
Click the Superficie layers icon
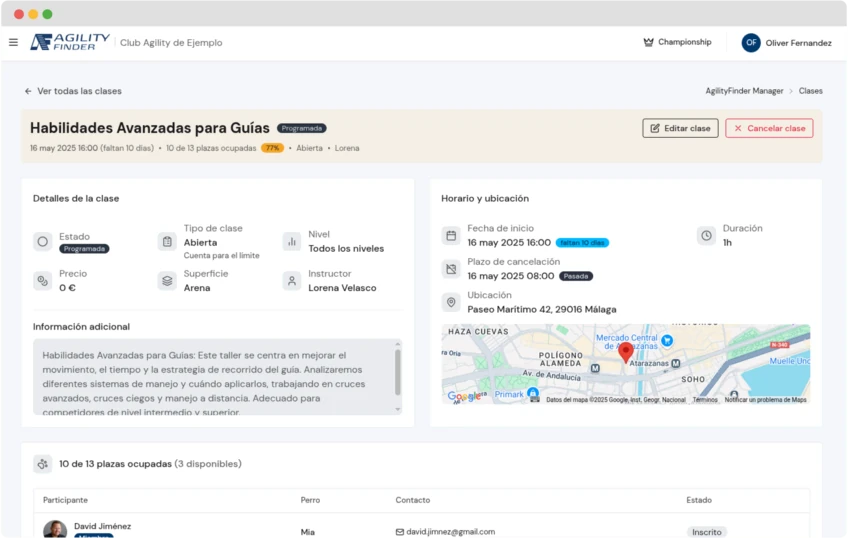[167, 281]
